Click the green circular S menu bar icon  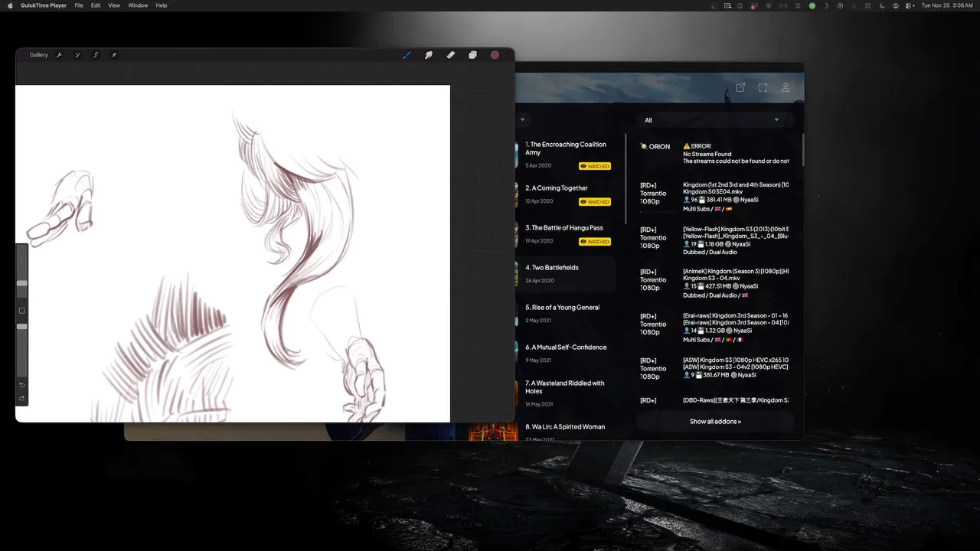tap(812, 5)
